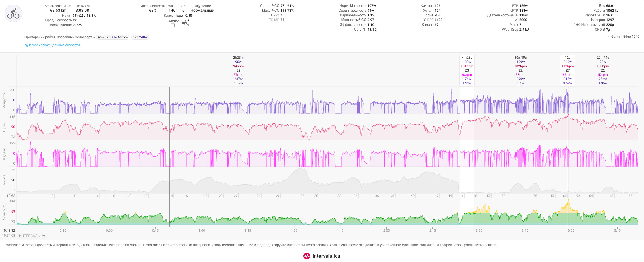Change the Ощущение Нормальный feeling value
The width and height of the screenshot is (644, 262).
202,11
